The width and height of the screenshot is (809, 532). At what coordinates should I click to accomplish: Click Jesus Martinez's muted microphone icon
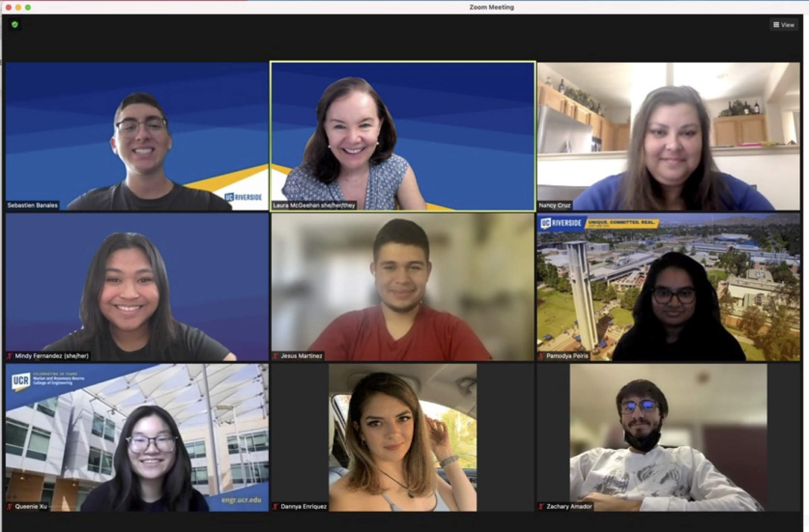275,356
